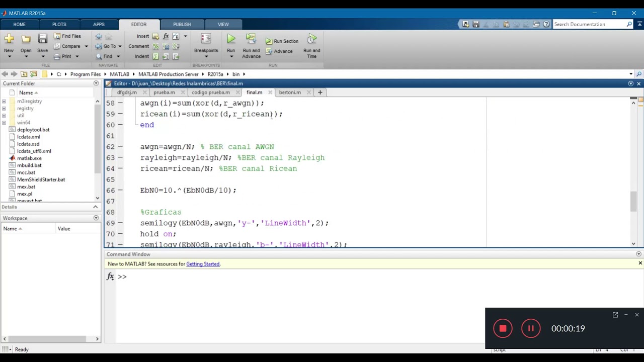Click the Print icon

click(57, 56)
